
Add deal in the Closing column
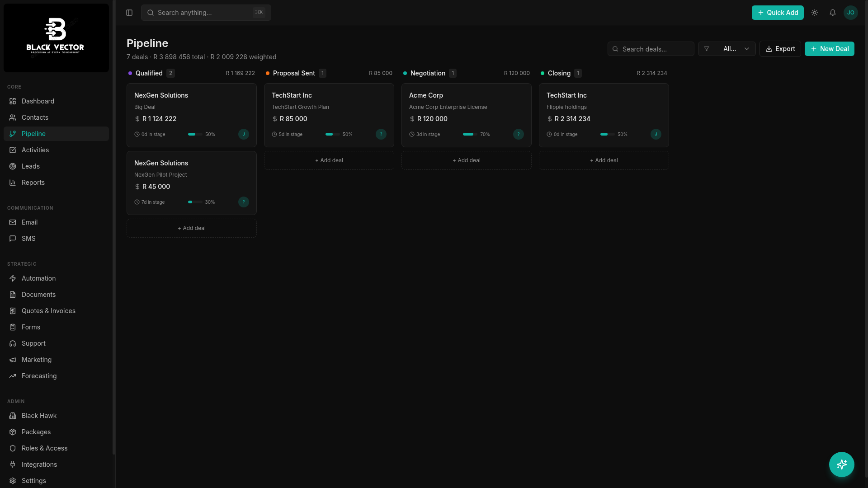coord(604,160)
